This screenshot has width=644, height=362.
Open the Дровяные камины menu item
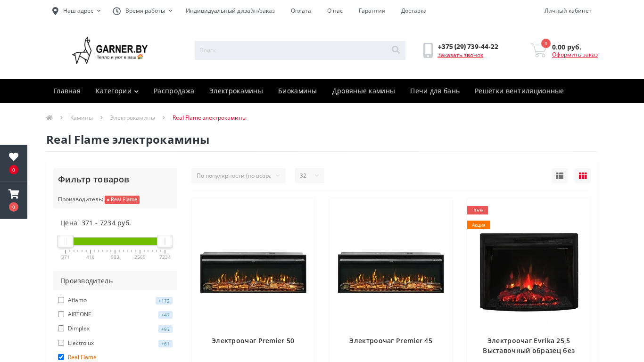click(x=363, y=91)
